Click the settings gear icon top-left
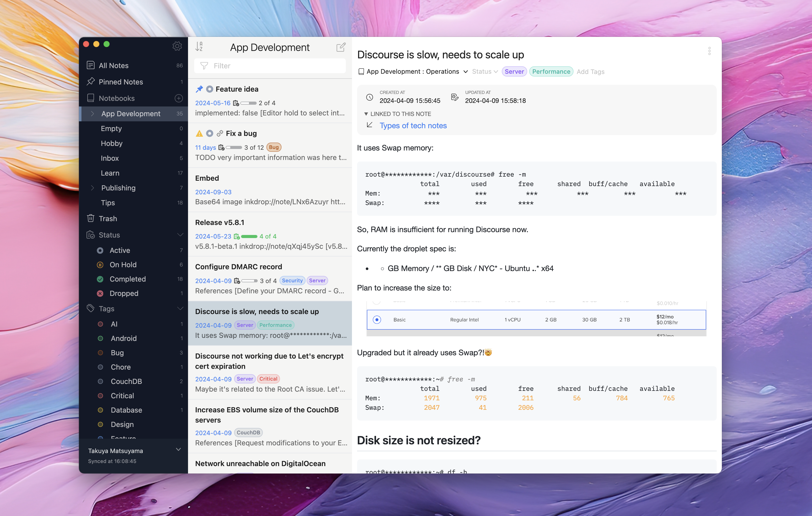 178,46
